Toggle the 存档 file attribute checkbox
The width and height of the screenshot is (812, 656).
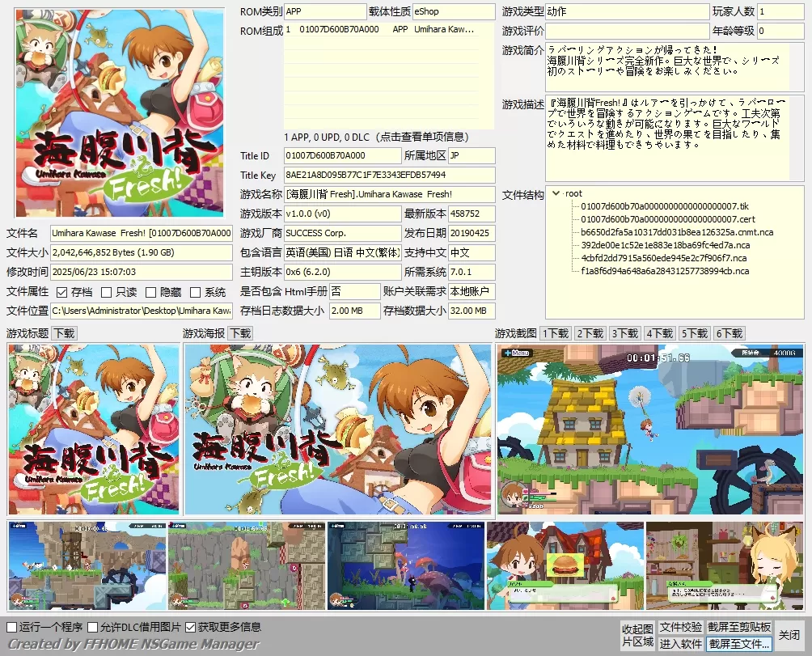pyautogui.click(x=63, y=292)
